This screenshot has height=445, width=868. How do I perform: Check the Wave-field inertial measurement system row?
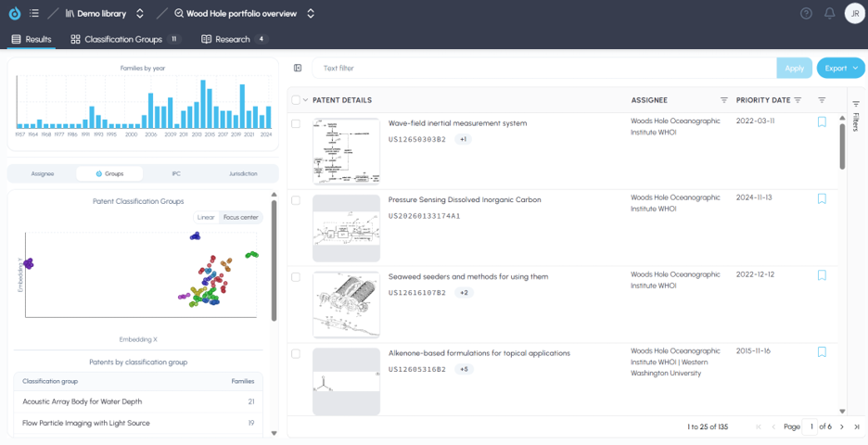click(x=296, y=123)
